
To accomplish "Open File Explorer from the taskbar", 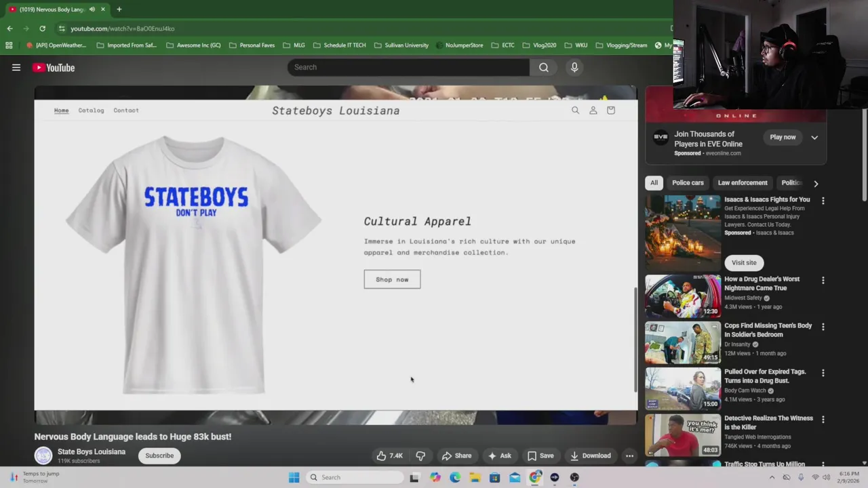I will 475,477.
